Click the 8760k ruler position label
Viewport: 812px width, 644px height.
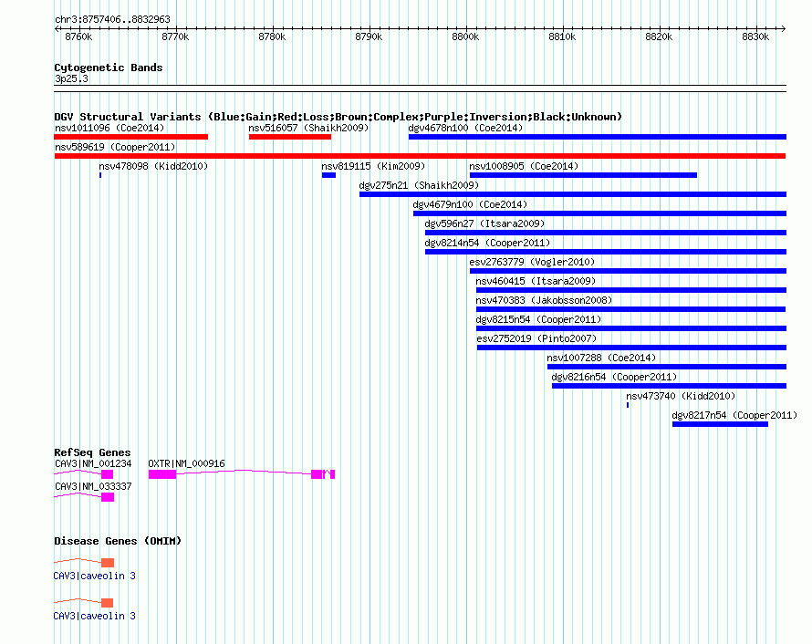[x=78, y=36]
